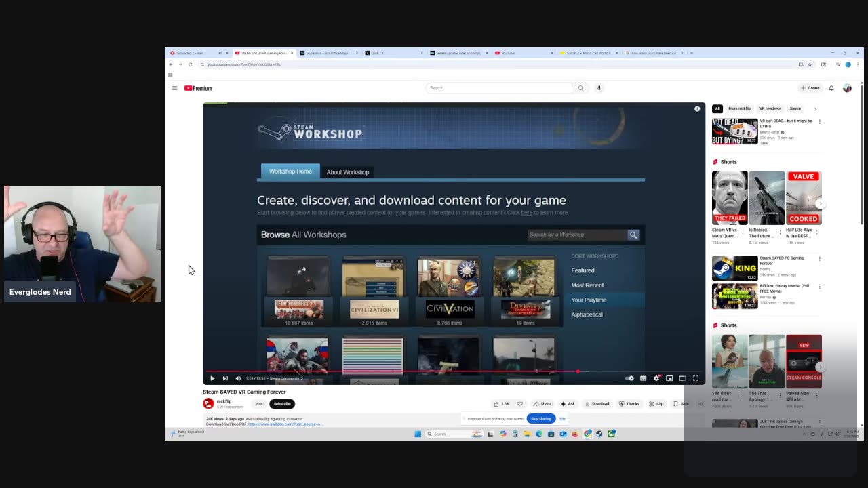Hide the screen sharing notice
The height and width of the screenshot is (488, 868).
coord(561,419)
